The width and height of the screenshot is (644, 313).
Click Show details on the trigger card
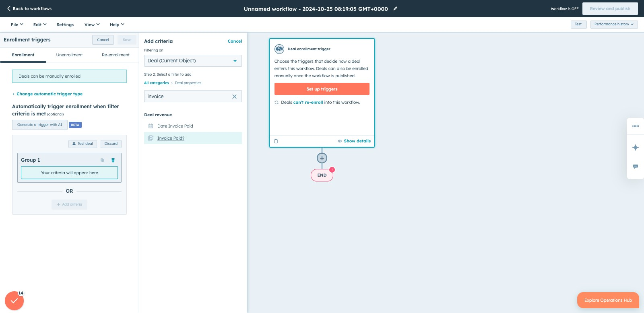click(x=357, y=141)
